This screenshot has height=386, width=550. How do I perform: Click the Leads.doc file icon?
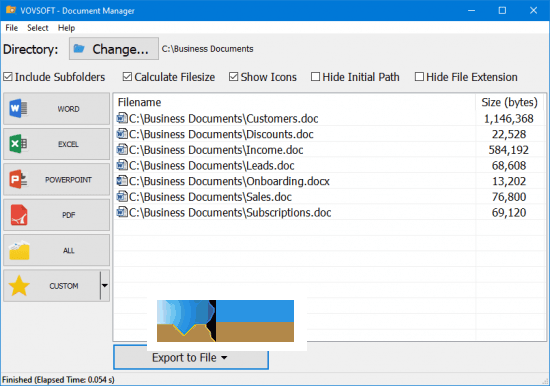point(122,165)
